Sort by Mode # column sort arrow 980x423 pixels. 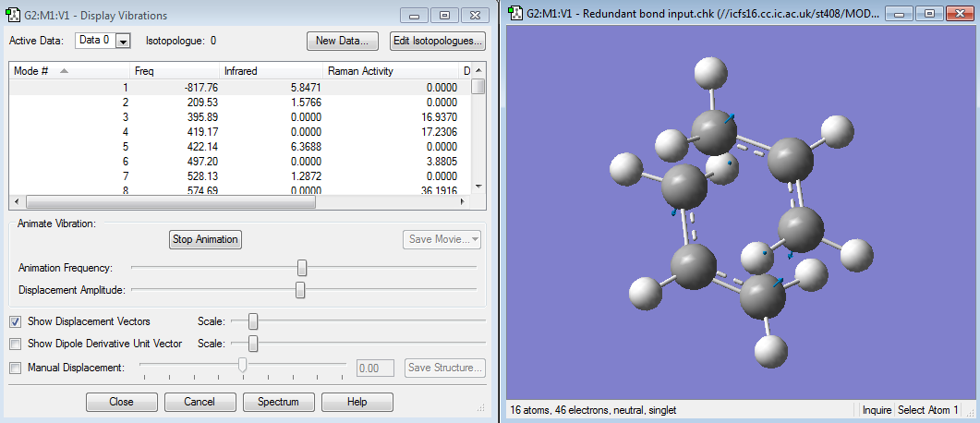click(64, 71)
